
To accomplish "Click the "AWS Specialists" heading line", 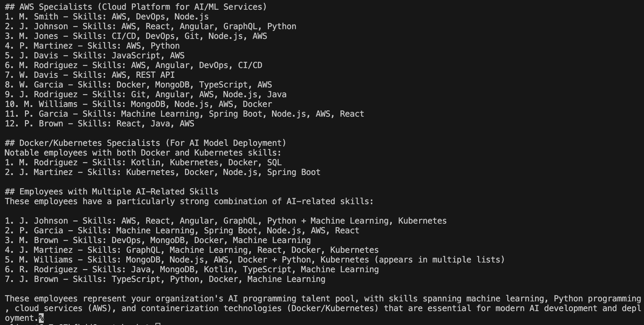I will click(135, 7).
